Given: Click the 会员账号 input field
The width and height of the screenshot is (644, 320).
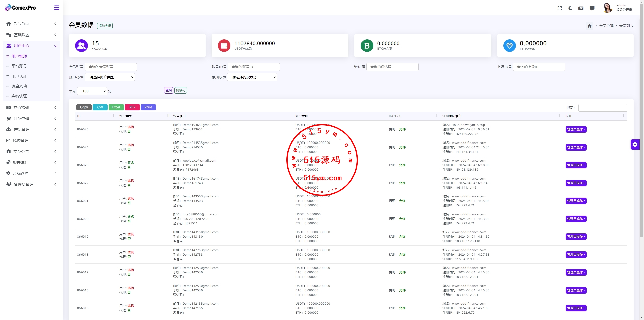Looking at the screenshot, I should [x=111, y=67].
